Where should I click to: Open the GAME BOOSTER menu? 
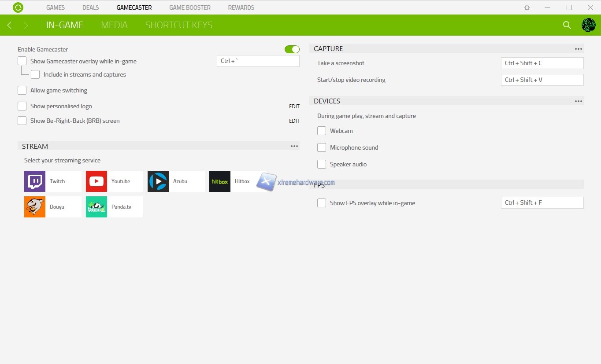click(x=190, y=7)
